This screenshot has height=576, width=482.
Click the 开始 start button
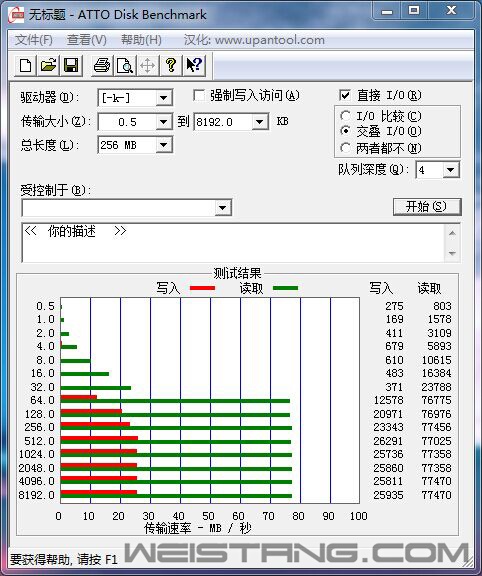[x=427, y=207]
